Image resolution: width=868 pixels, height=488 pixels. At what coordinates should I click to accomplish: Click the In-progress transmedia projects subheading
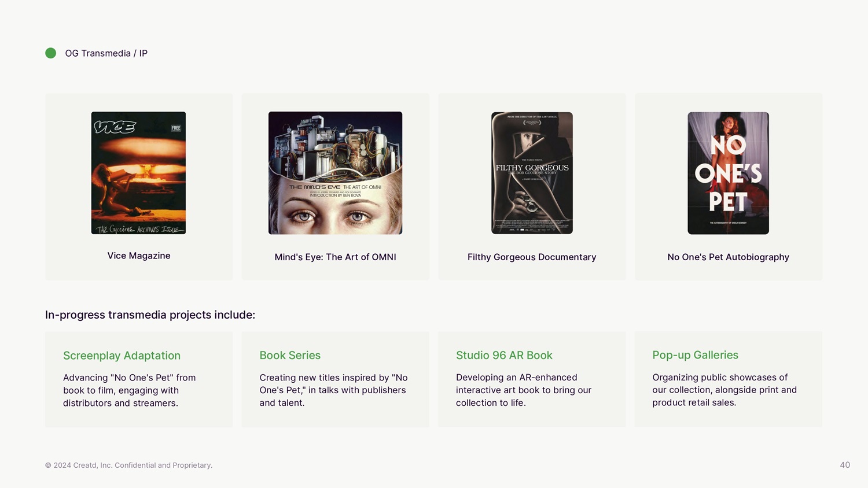(x=150, y=315)
